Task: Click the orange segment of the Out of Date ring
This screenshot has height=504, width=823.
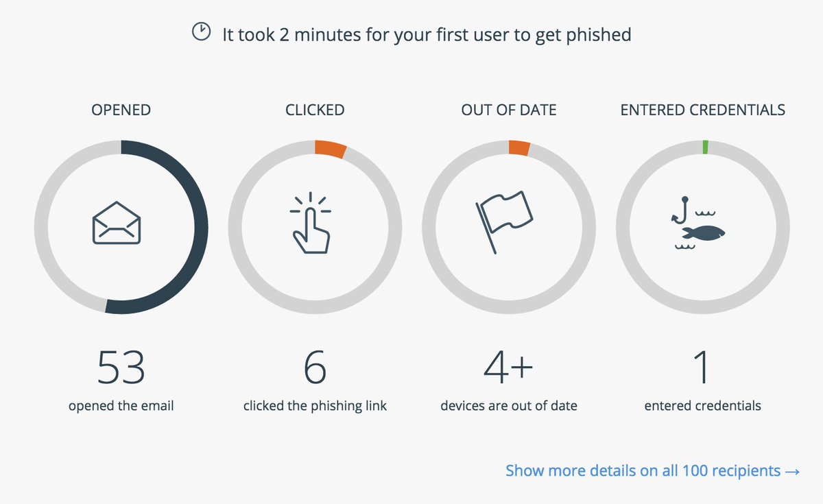Action: [x=519, y=148]
